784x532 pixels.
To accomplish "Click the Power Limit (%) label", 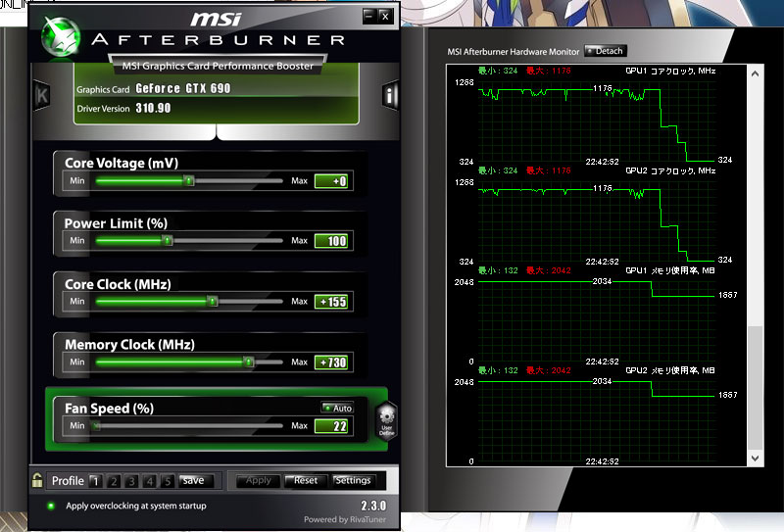I will tap(116, 223).
